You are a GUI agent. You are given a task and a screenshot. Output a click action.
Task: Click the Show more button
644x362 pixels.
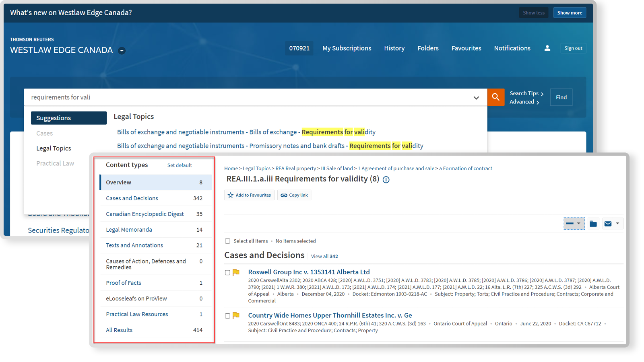pos(570,13)
